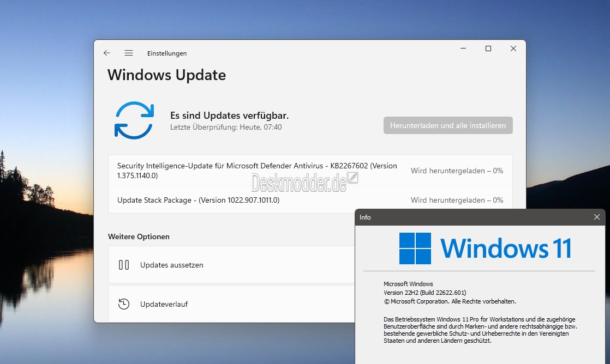Minimize the Einstellungen window
This screenshot has height=364, width=610.
point(463,48)
